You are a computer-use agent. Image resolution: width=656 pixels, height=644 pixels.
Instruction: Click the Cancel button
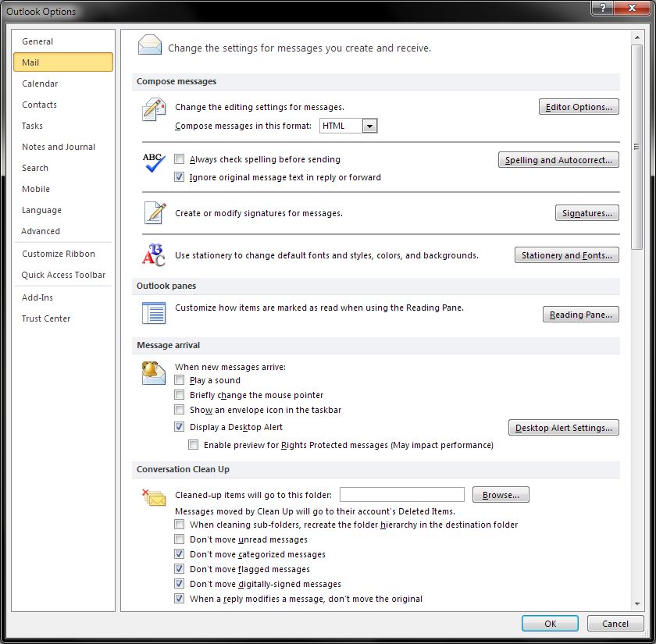tap(615, 623)
